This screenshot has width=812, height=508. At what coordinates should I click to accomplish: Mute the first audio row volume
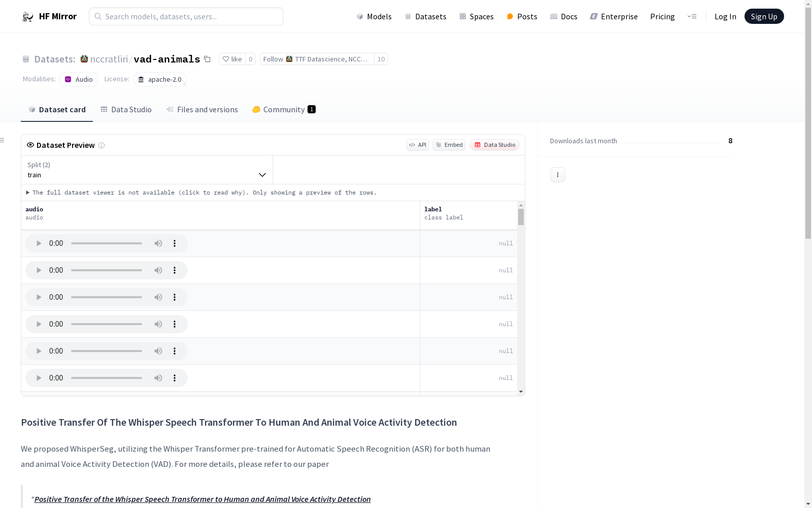click(x=158, y=243)
